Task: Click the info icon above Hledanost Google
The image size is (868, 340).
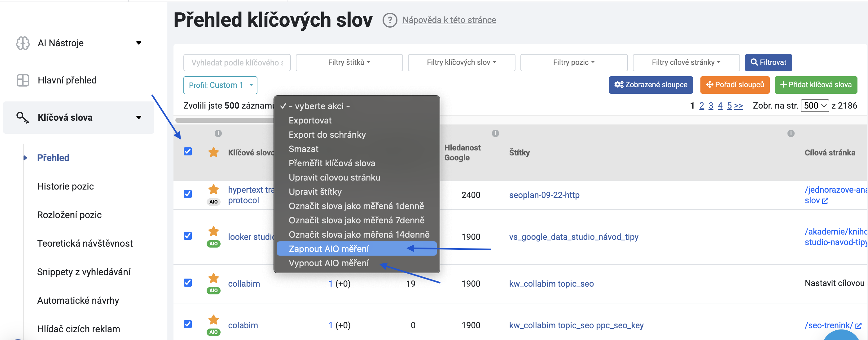Action: 495,133
